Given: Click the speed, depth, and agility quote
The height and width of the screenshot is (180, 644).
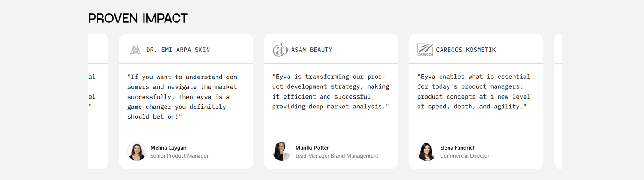Looking at the screenshot, I should pyautogui.click(x=474, y=91).
